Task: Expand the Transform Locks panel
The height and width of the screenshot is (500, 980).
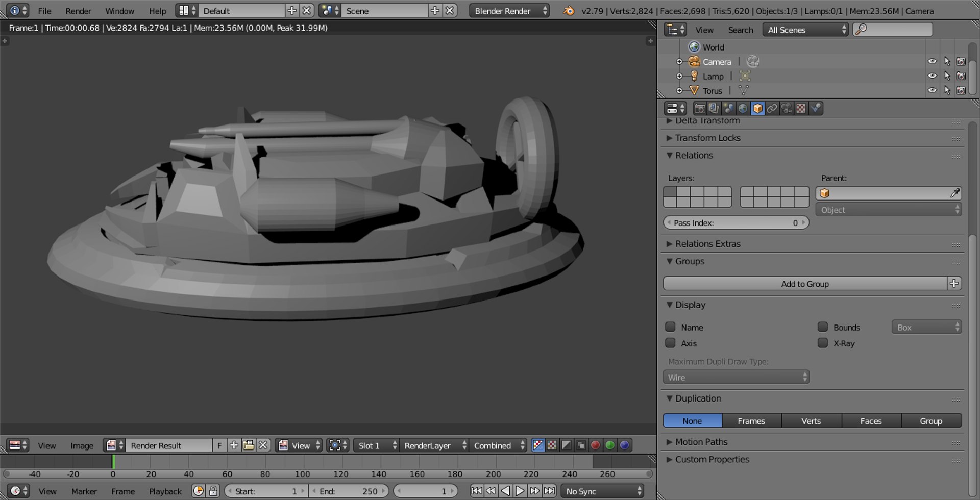Action: [707, 138]
